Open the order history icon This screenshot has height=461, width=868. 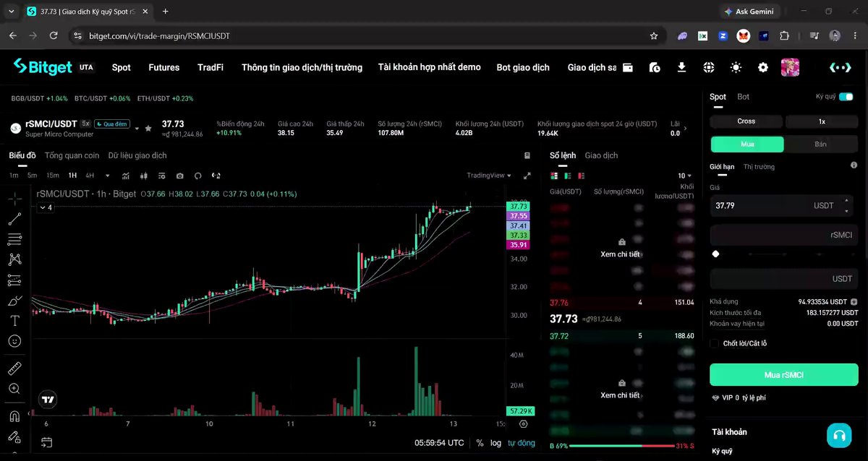click(655, 67)
